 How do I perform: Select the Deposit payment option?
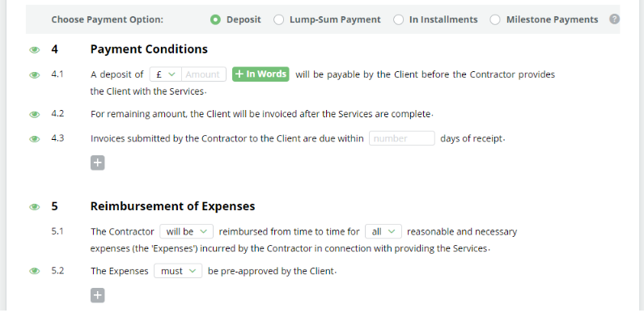pos(215,19)
